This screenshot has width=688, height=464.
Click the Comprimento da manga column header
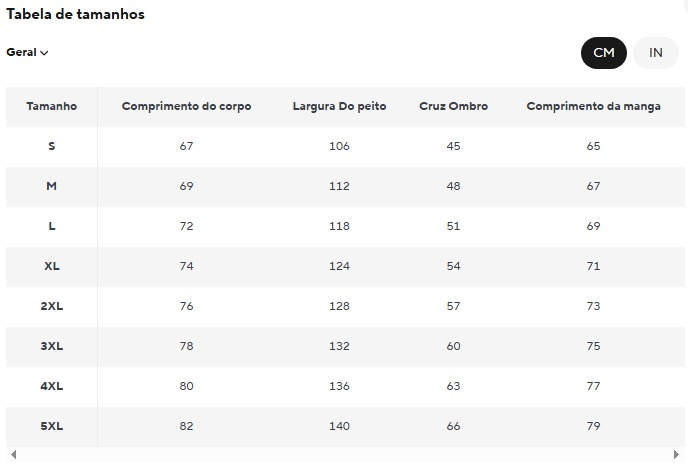coord(593,106)
